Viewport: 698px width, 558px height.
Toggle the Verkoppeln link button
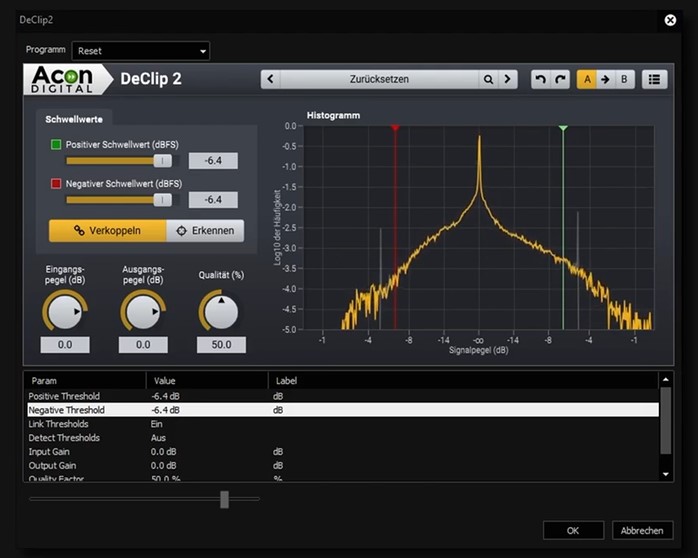[108, 230]
